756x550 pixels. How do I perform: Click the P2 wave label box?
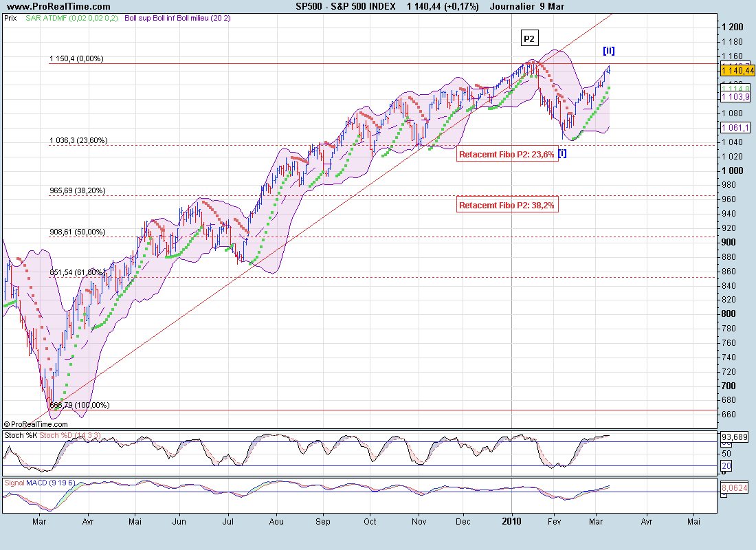pyautogui.click(x=529, y=38)
